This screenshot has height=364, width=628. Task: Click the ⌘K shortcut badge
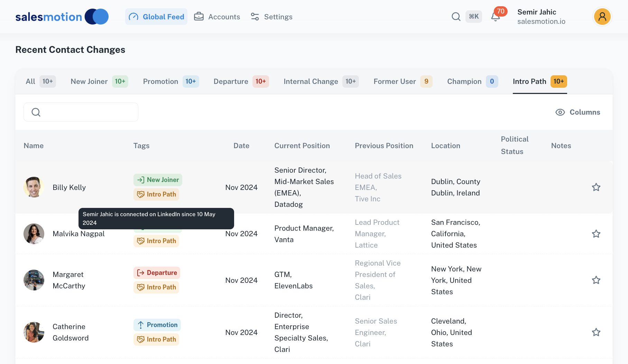click(474, 17)
